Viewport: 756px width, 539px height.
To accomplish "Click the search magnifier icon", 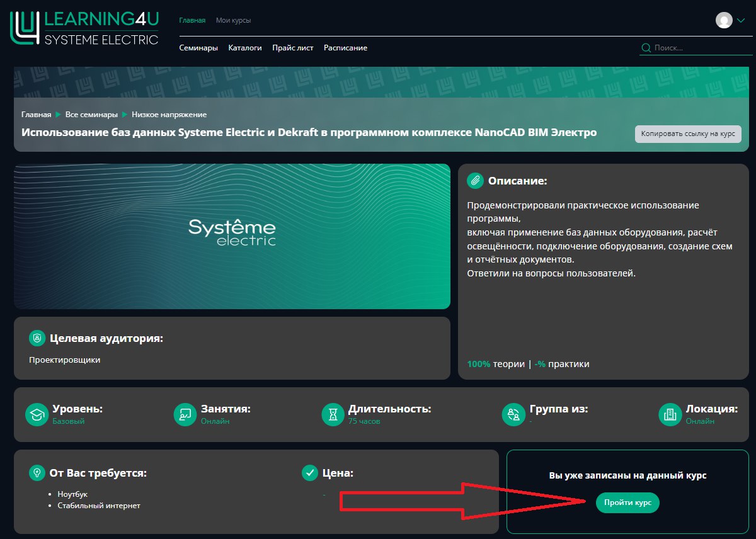I will pyautogui.click(x=646, y=48).
